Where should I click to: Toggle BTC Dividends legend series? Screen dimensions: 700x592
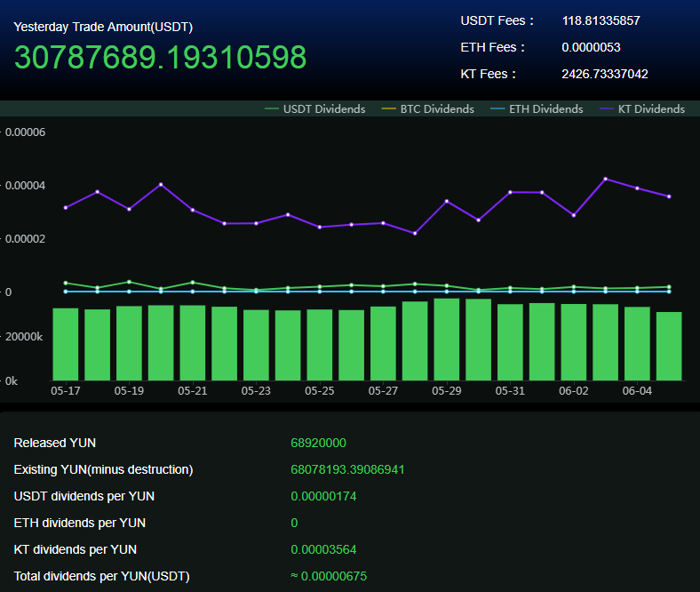(428, 109)
